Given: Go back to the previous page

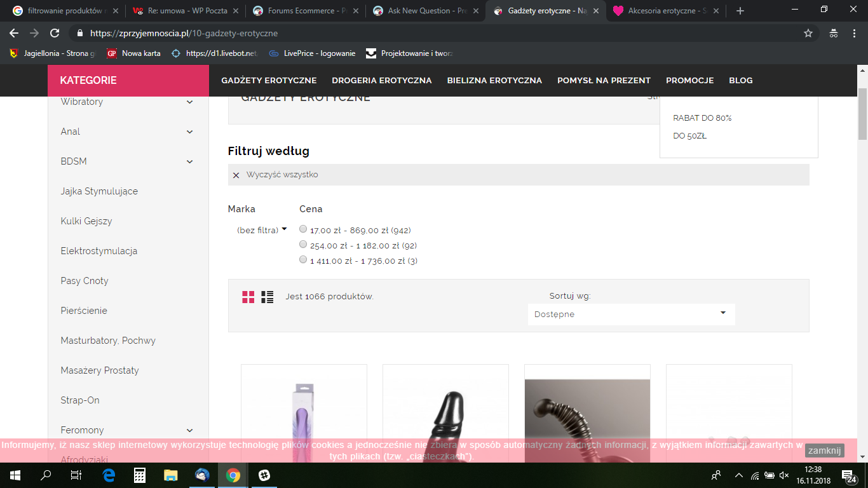Looking at the screenshot, I should coord(14,33).
